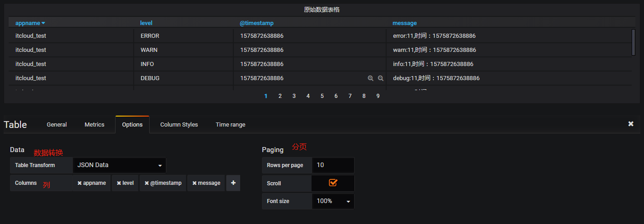Go to page 7 of table
This screenshot has width=644, height=224.
click(x=350, y=96)
